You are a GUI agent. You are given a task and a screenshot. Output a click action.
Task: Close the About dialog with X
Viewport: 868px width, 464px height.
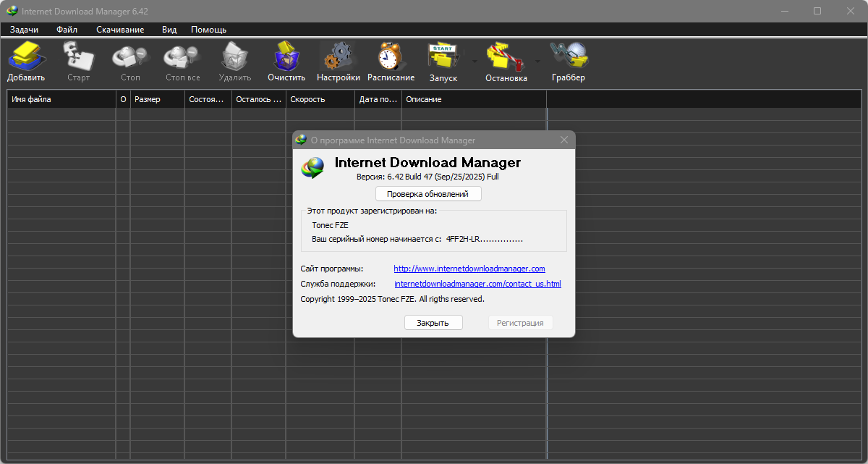[564, 140]
